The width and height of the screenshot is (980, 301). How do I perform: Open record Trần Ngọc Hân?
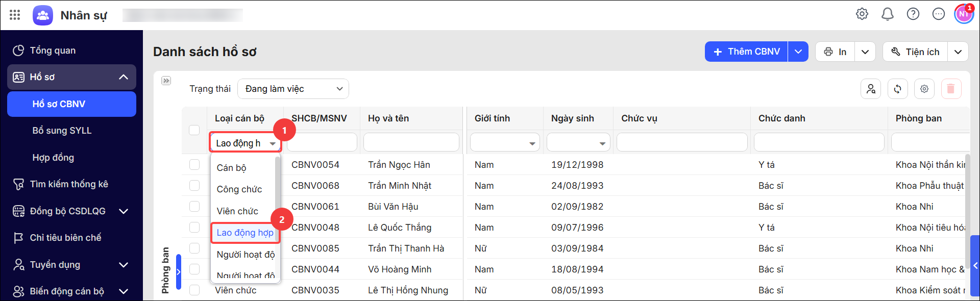pos(399,165)
